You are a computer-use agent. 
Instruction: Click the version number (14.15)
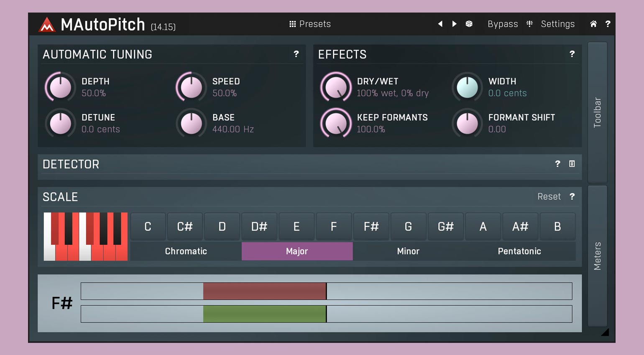[x=163, y=27]
